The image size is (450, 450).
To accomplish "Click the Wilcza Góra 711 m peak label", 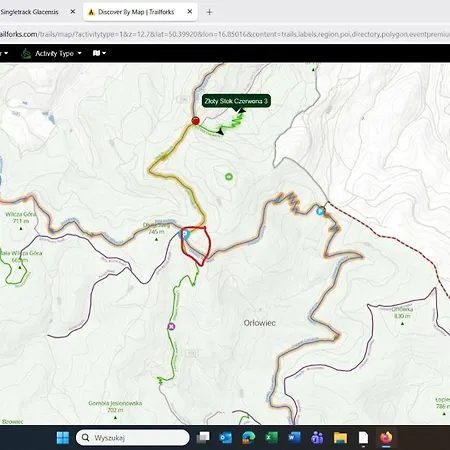I will click(x=21, y=218).
